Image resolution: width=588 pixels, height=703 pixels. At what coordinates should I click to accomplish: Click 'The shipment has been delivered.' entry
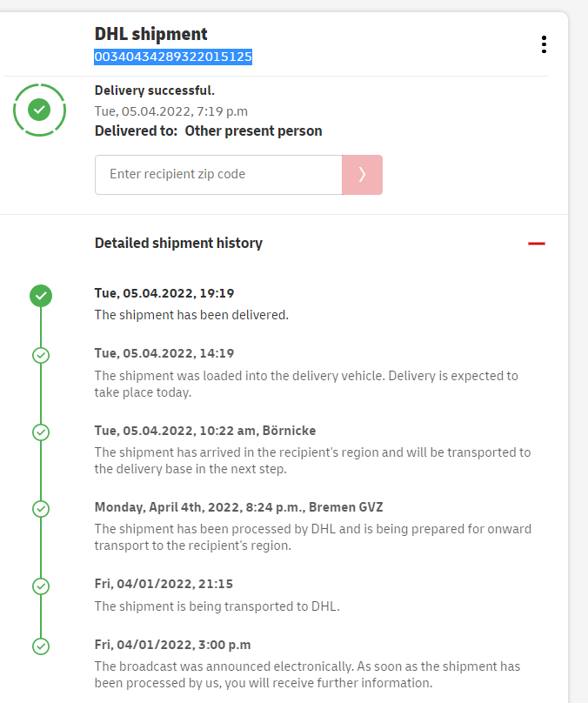(191, 315)
